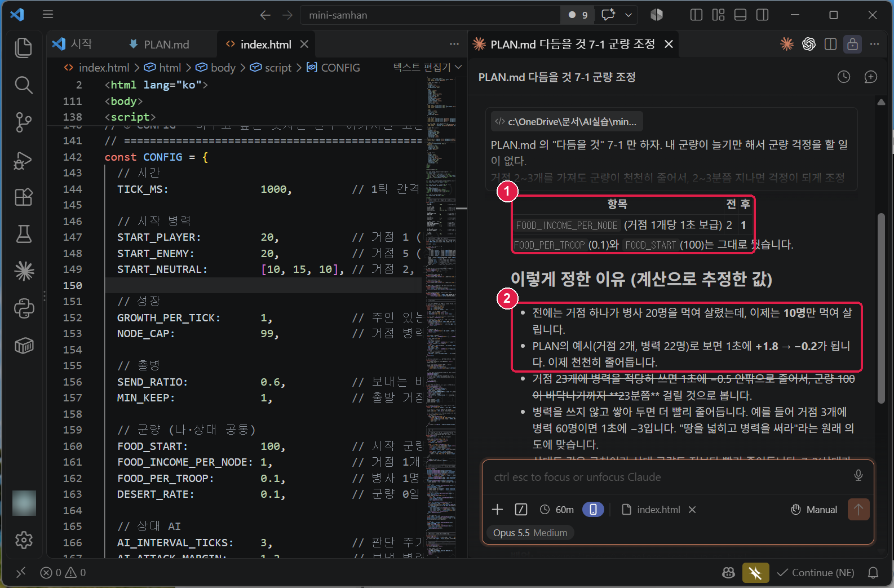Open the Manage gear settings

(x=24, y=540)
